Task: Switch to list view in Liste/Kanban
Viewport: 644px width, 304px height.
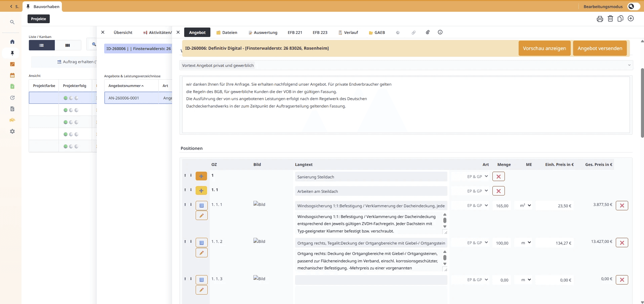Action: 41,45
